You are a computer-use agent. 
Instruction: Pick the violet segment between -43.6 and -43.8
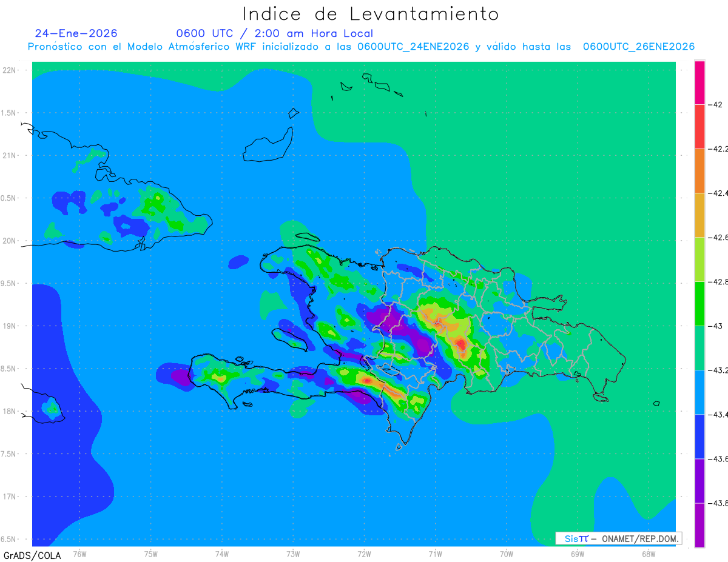[x=699, y=481]
